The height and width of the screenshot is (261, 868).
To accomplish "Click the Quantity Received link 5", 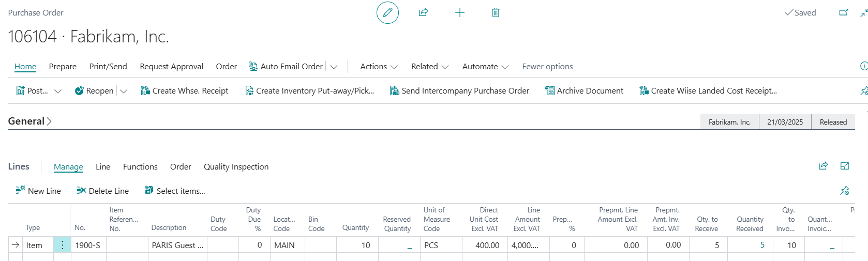I will [762, 245].
